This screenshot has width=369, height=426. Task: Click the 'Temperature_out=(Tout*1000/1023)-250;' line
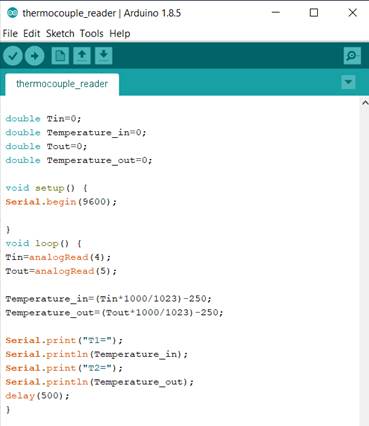(x=114, y=313)
